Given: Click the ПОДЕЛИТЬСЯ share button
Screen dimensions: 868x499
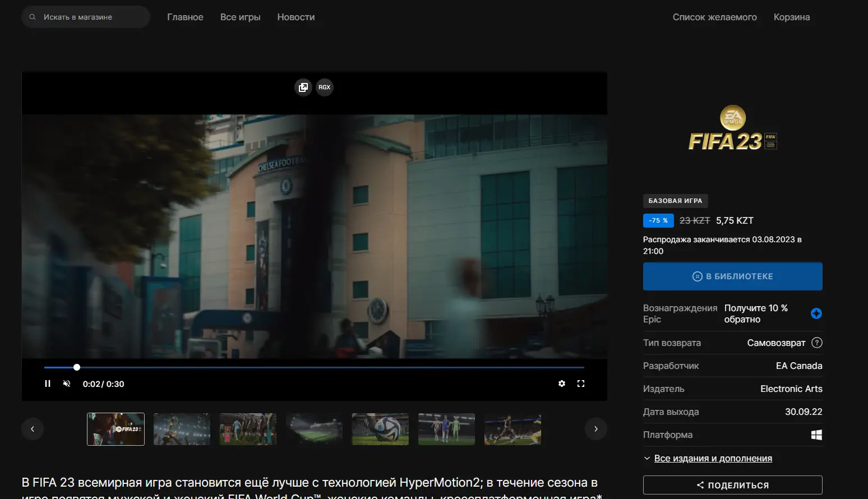Looking at the screenshot, I should click(732, 485).
